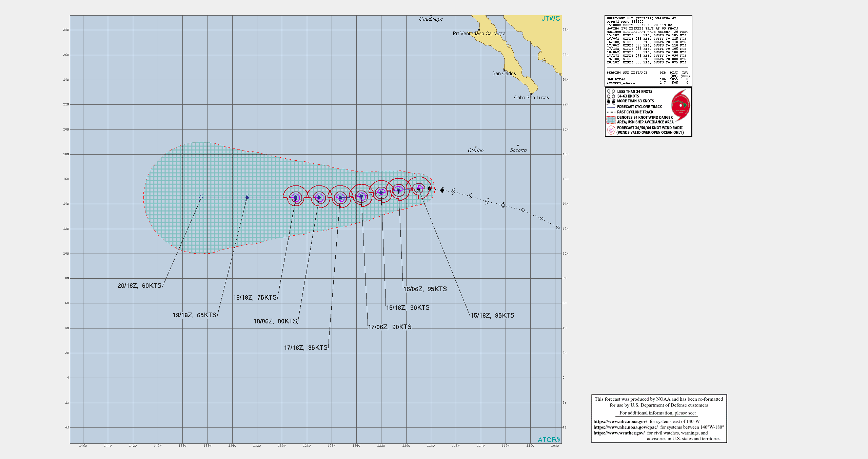Click the "DENOTES 34 KNOT WIND DANGER" legend text
The width and height of the screenshot is (868, 459).
[645, 118]
